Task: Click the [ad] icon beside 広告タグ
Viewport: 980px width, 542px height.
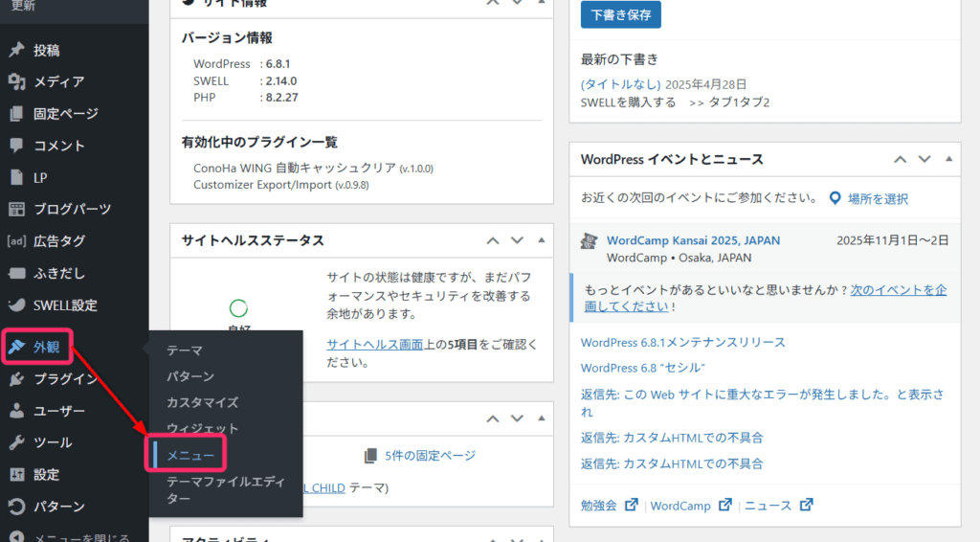Action: [17, 240]
